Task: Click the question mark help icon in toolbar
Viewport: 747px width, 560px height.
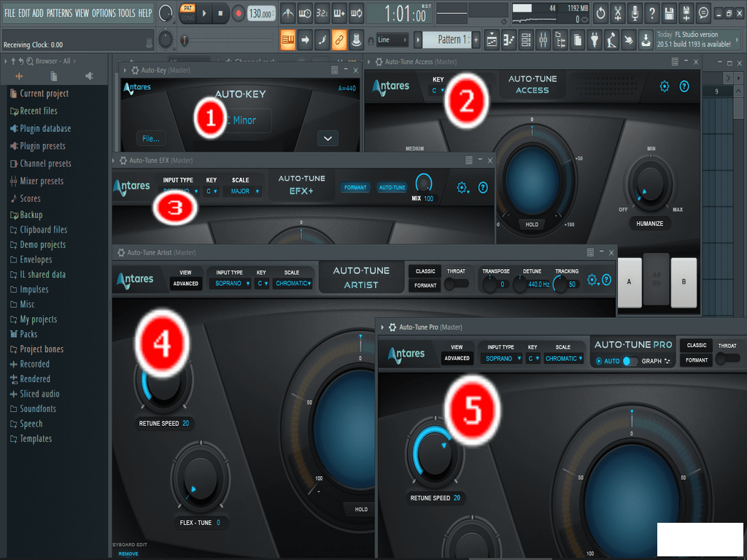Action: coord(651,13)
